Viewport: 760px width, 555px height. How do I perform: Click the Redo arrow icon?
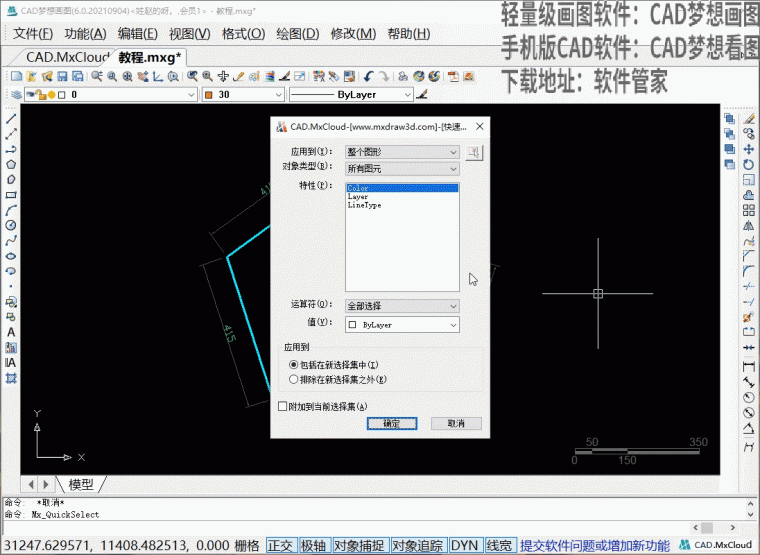coord(383,76)
